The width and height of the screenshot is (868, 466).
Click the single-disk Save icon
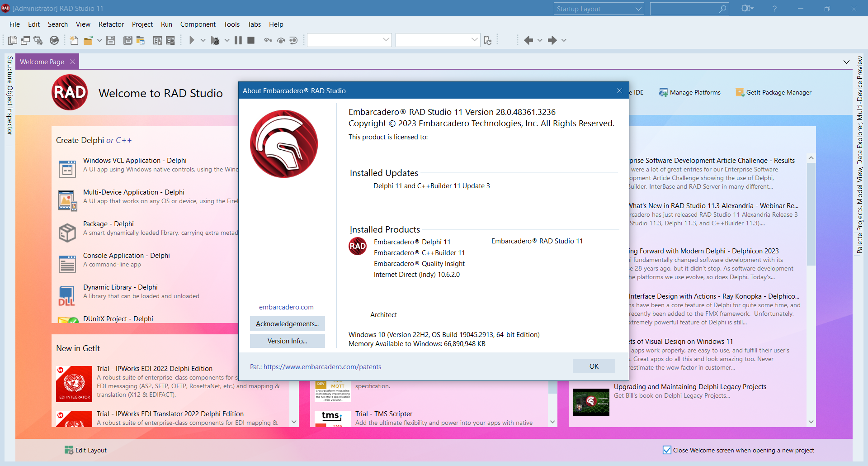(111, 40)
